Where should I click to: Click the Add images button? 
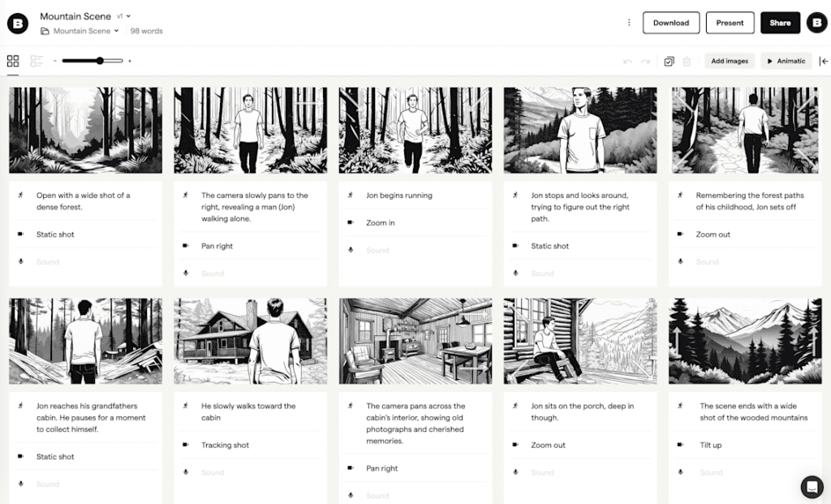click(730, 61)
